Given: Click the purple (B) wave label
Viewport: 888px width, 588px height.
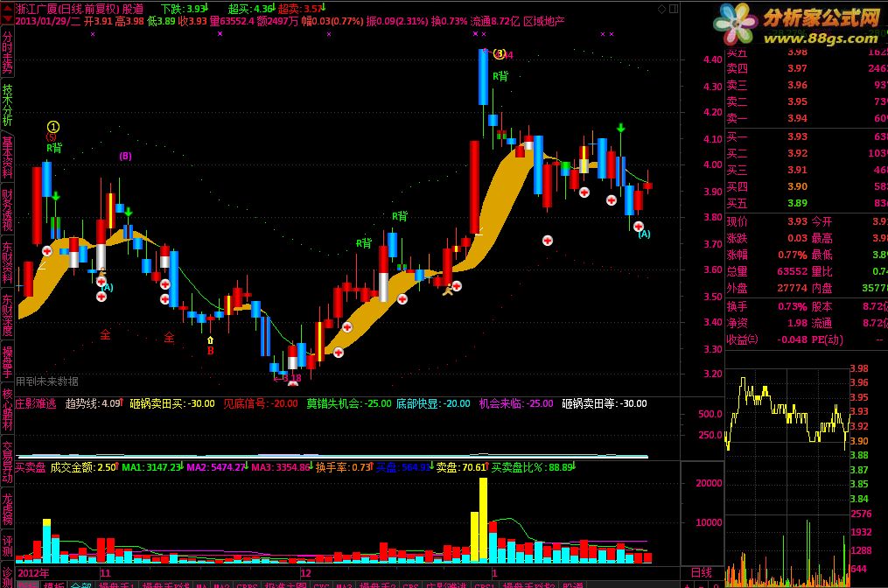Looking at the screenshot, I should [x=125, y=156].
